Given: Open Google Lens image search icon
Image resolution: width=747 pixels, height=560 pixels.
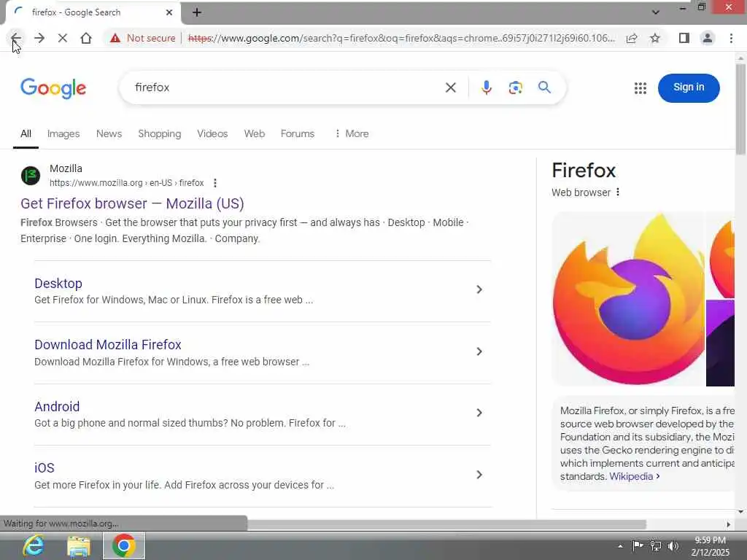Looking at the screenshot, I should (515, 87).
